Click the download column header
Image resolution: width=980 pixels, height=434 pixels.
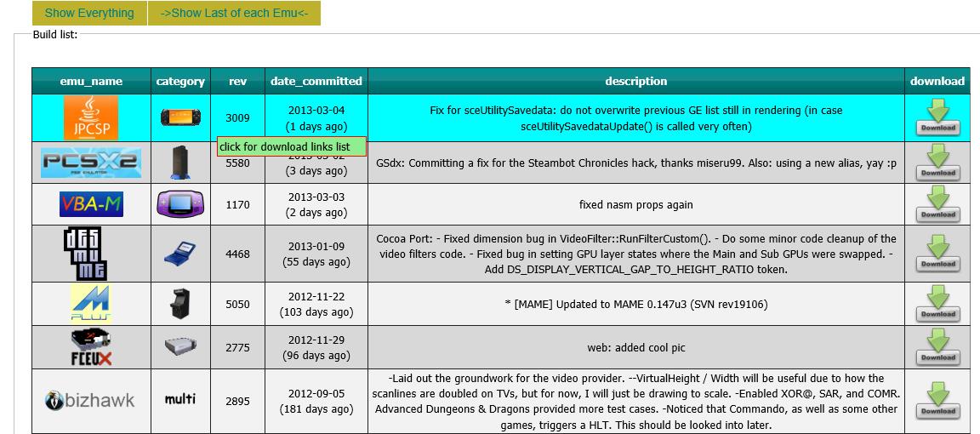[937, 82]
